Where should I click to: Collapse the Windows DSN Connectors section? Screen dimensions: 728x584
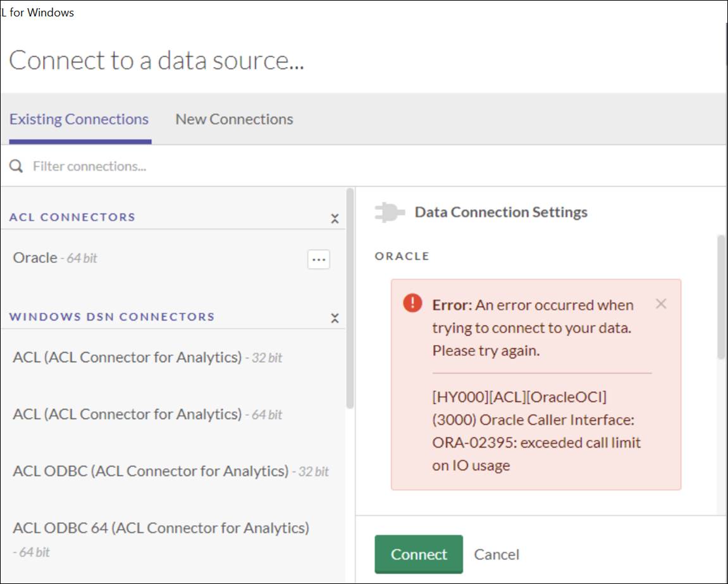tap(336, 318)
